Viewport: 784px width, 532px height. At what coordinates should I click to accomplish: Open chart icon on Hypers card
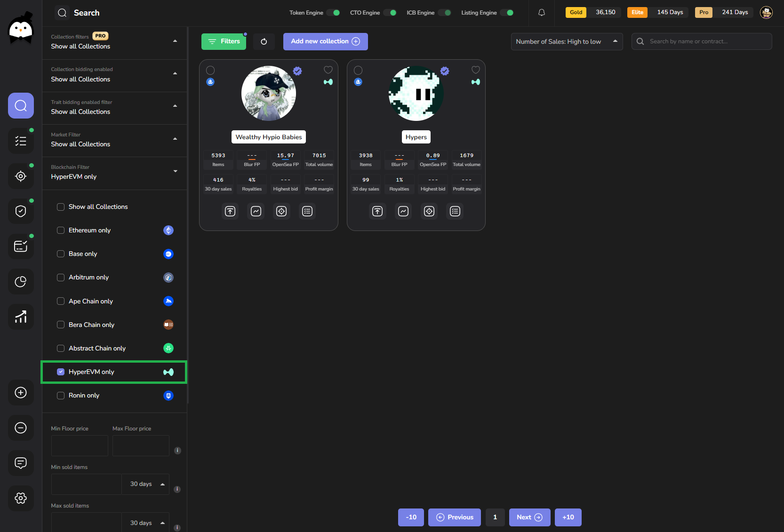pos(403,211)
